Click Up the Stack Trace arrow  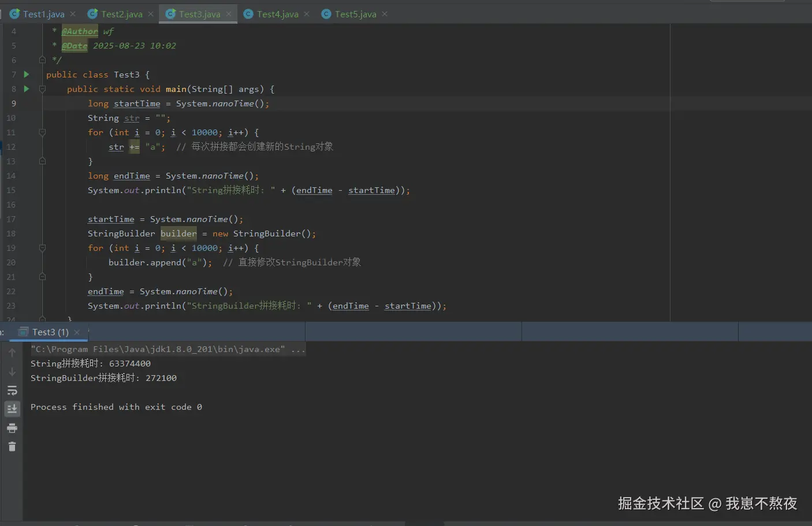tap(12, 353)
